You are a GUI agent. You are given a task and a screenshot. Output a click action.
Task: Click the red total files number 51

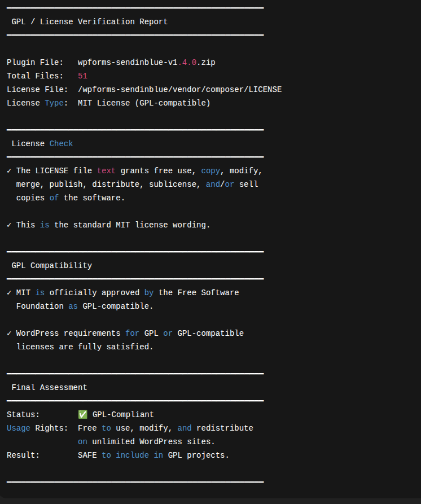click(x=82, y=76)
